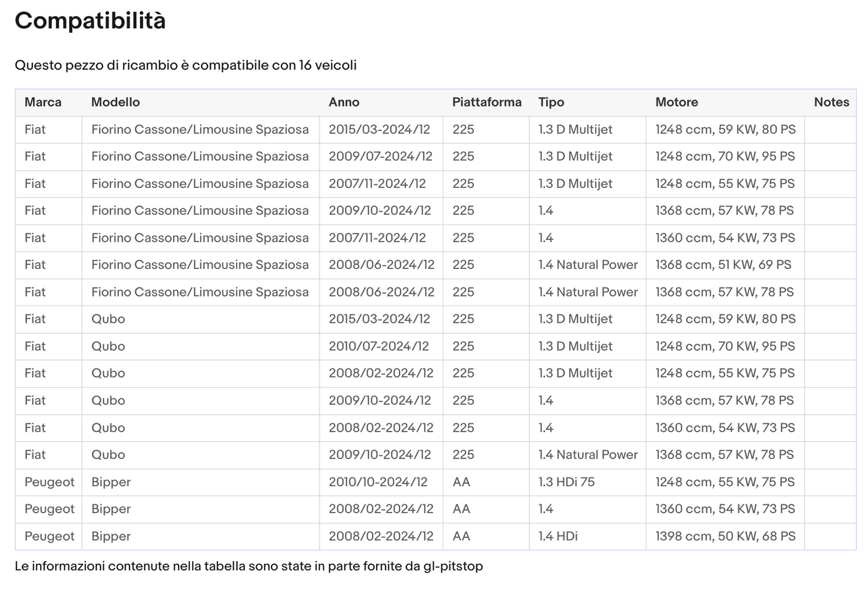Select the 2009/07-2024/12 year cell

click(380, 157)
